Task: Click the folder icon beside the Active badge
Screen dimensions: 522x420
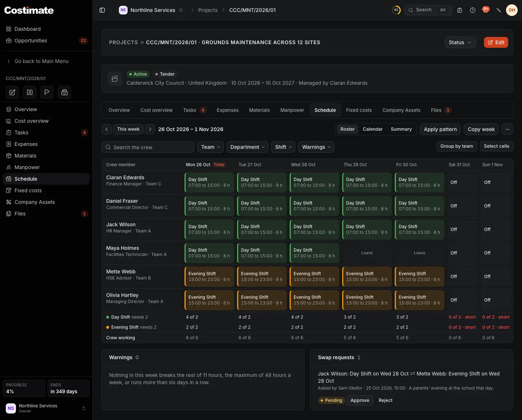Action: click(x=115, y=79)
